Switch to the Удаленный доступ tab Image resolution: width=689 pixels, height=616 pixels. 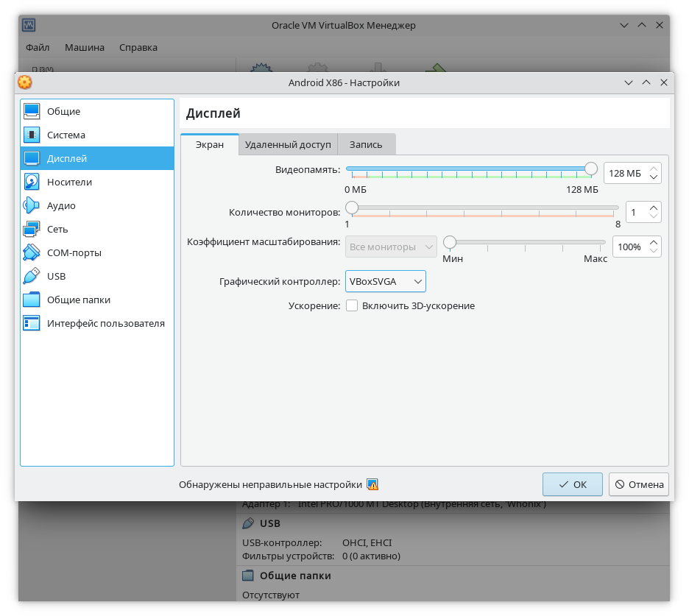click(288, 145)
